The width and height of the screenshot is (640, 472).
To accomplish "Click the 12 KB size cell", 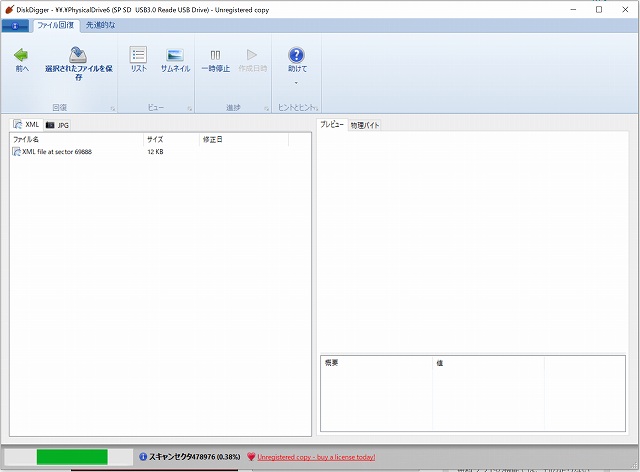I will pyautogui.click(x=155, y=151).
